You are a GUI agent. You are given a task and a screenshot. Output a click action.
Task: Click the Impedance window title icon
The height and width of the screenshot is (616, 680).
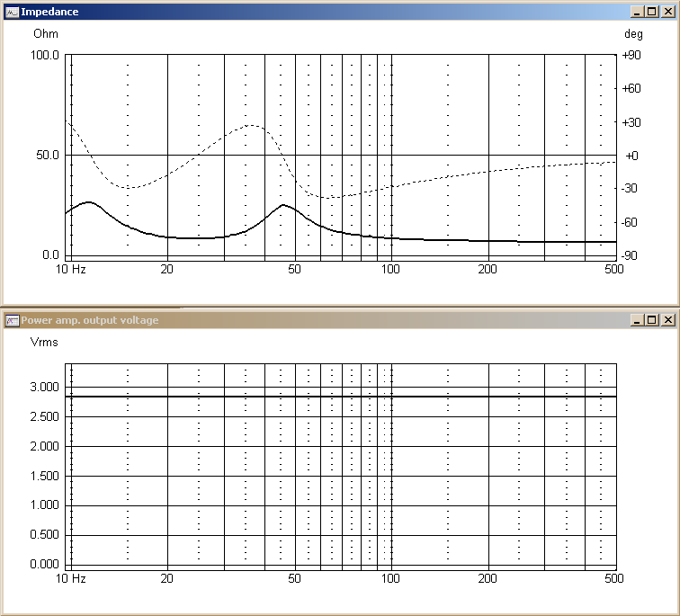12,12
